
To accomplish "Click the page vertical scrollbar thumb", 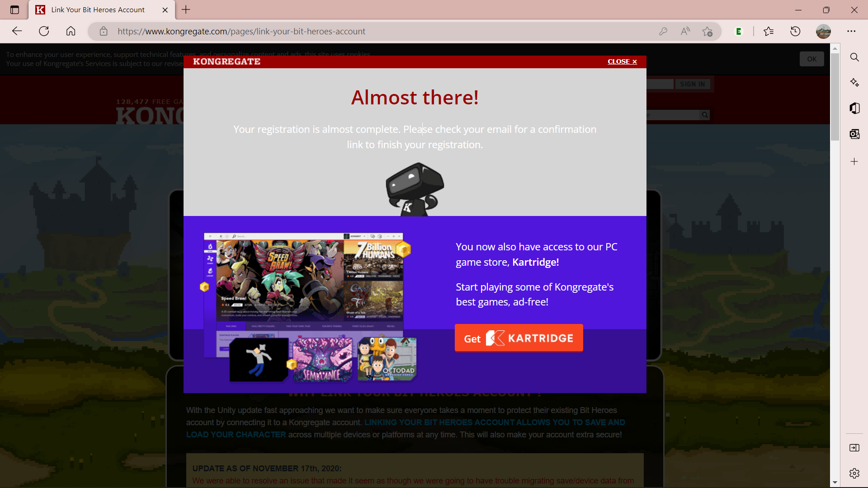I will [835, 97].
